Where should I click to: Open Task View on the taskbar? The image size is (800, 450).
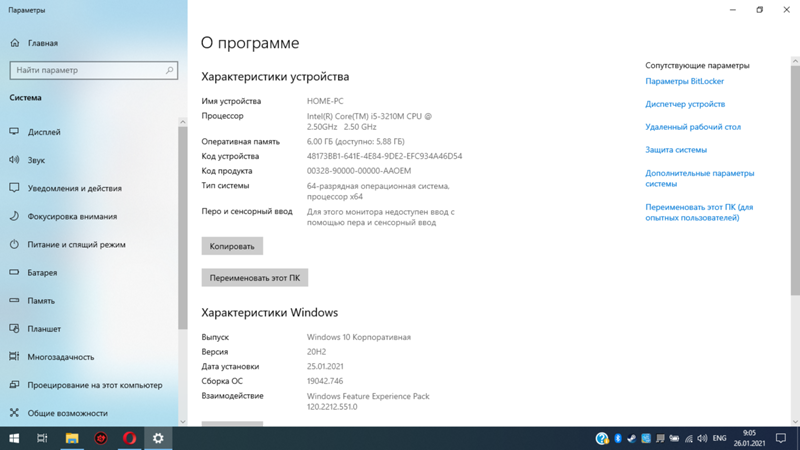(x=42, y=438)
